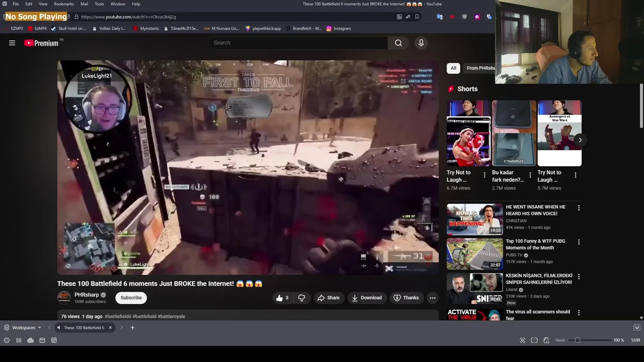Open options for Bu kadar fark neden short
644x362 pixels.
(530, 175)
